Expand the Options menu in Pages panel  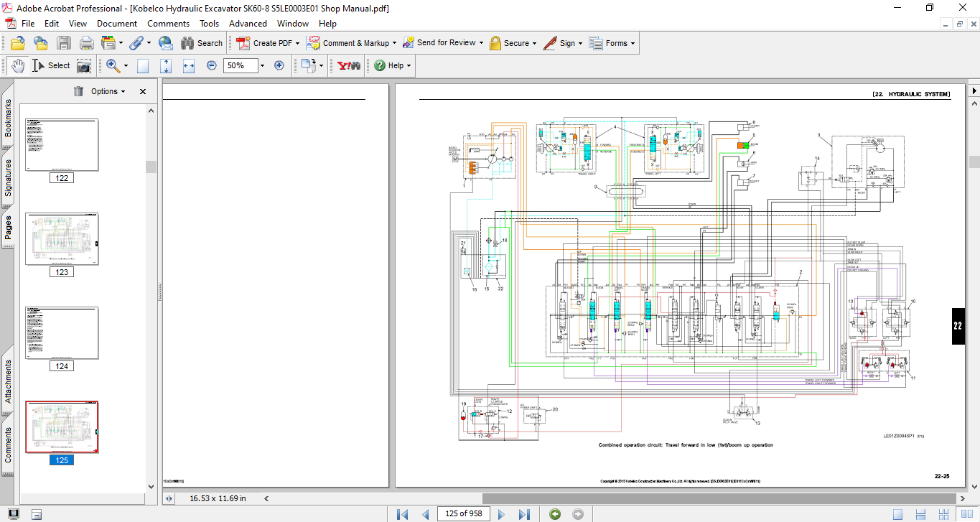(108, 91)
